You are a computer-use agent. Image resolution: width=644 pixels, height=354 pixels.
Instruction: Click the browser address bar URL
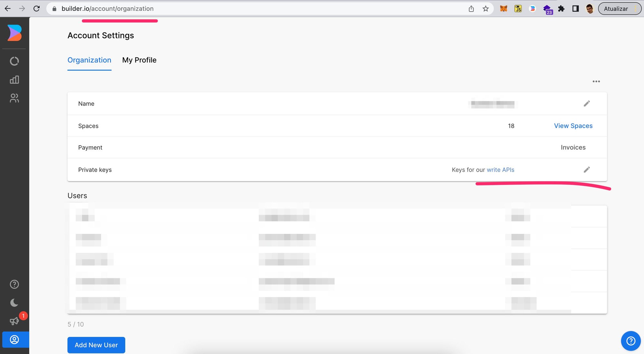(108, 9)
